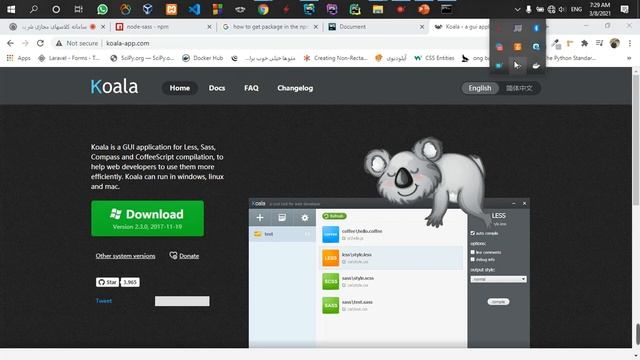Open PhpStorm from the taskbar
Screen dimensions: 640x360
click(332, 9)
